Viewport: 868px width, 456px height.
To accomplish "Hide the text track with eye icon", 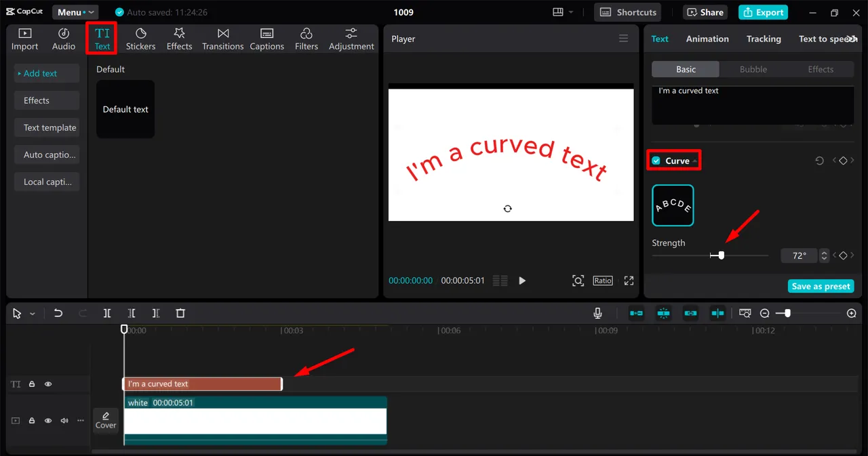I will [48, 384].
